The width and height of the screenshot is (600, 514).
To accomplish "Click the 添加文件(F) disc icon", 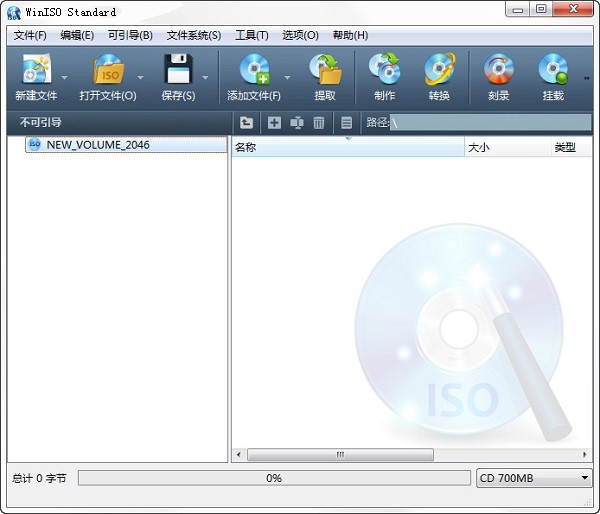I will 254,69.
